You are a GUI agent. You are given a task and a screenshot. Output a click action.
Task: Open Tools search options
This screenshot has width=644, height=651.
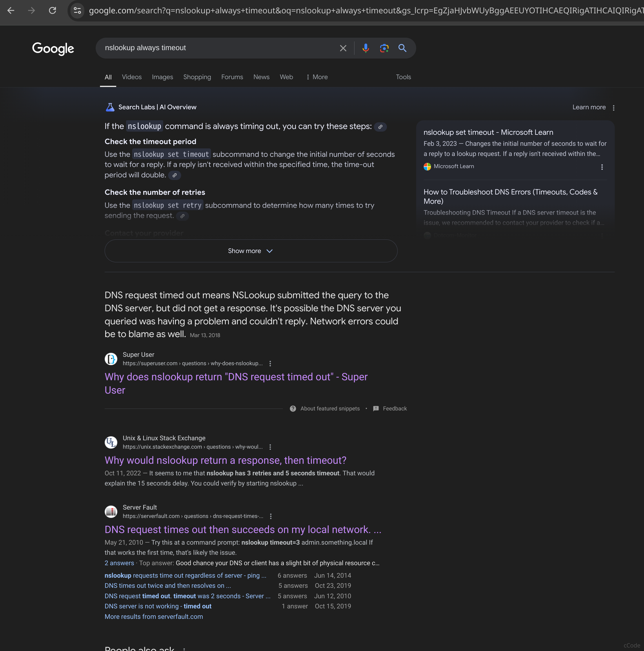[x=403, y=77]
